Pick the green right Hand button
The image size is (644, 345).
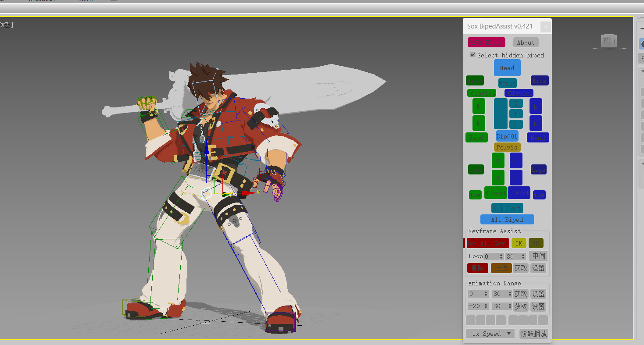tap(476, 138)
